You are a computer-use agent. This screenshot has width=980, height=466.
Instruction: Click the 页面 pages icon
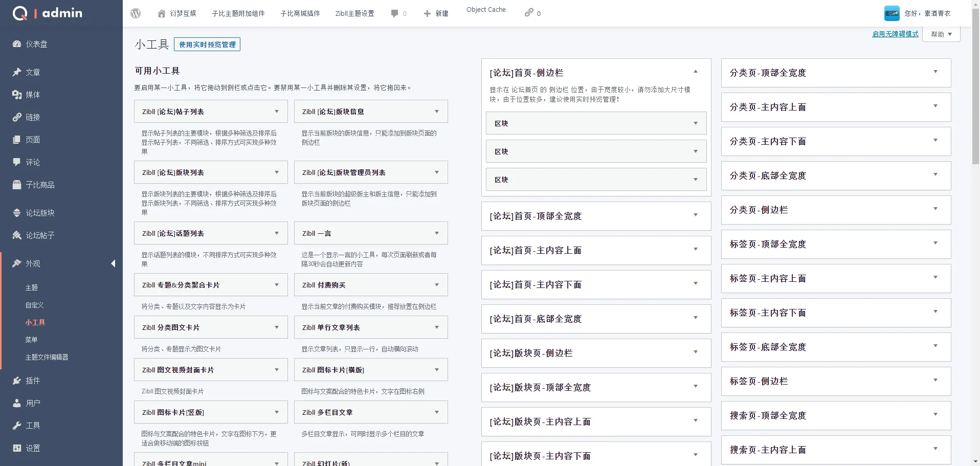click(x=17, y=140)
